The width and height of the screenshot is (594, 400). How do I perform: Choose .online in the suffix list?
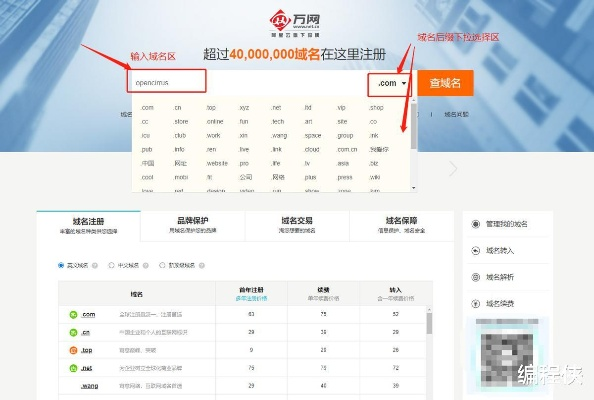tap(214, 122)
